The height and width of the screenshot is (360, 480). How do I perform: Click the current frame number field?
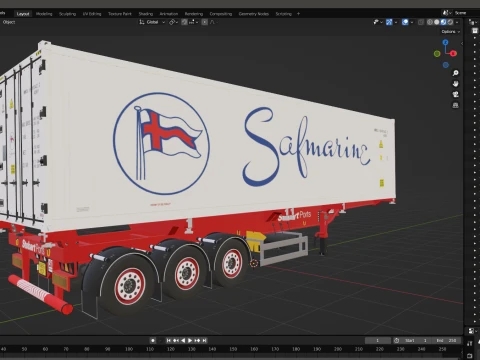click(378, 340)
